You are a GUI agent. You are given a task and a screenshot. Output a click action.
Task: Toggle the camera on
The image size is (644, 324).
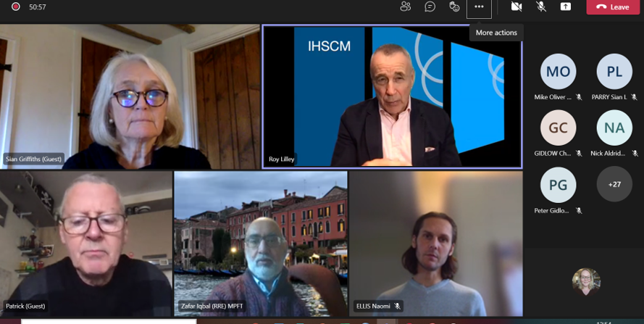point(517,7)
